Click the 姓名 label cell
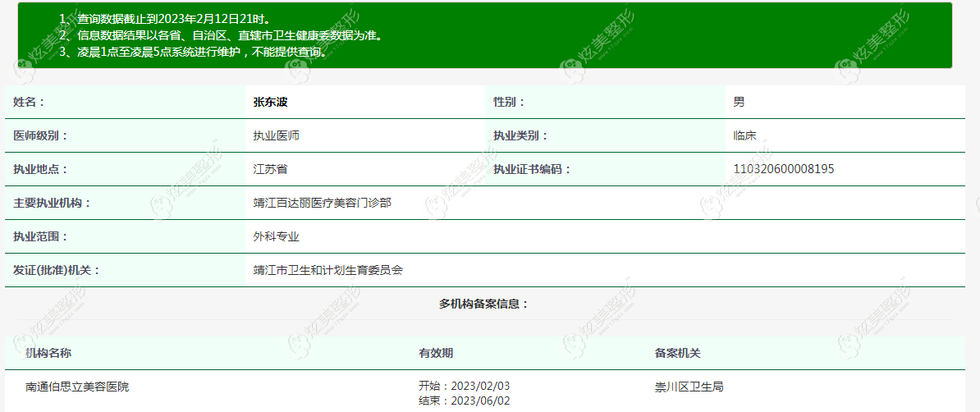Viewport: 980px width, 412px height. 125,102
